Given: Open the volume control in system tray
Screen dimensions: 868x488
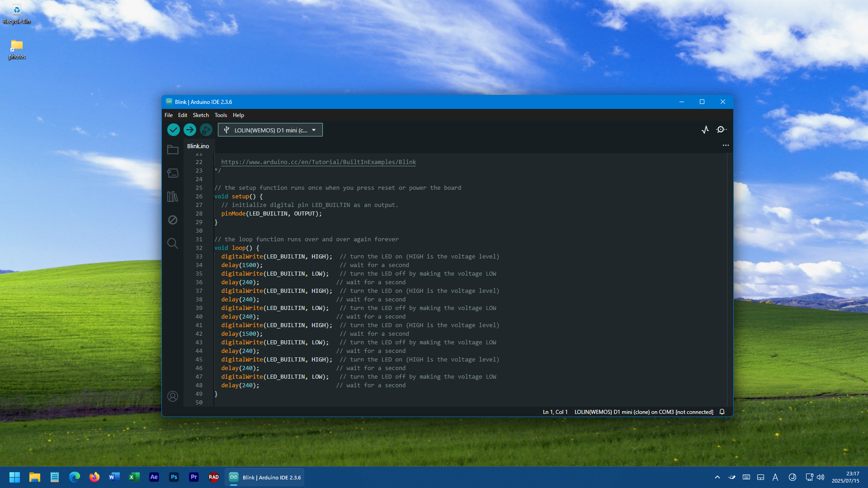Looking at the screenshot, I should 821,477.
